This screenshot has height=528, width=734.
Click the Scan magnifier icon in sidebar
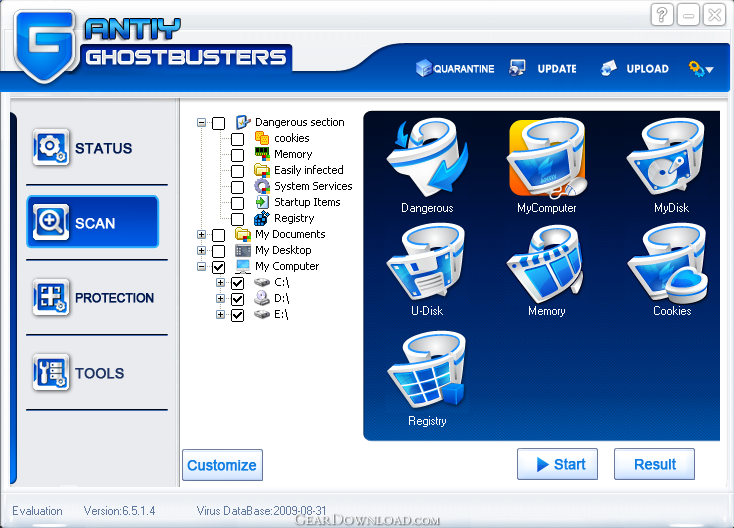click(51, 222)
